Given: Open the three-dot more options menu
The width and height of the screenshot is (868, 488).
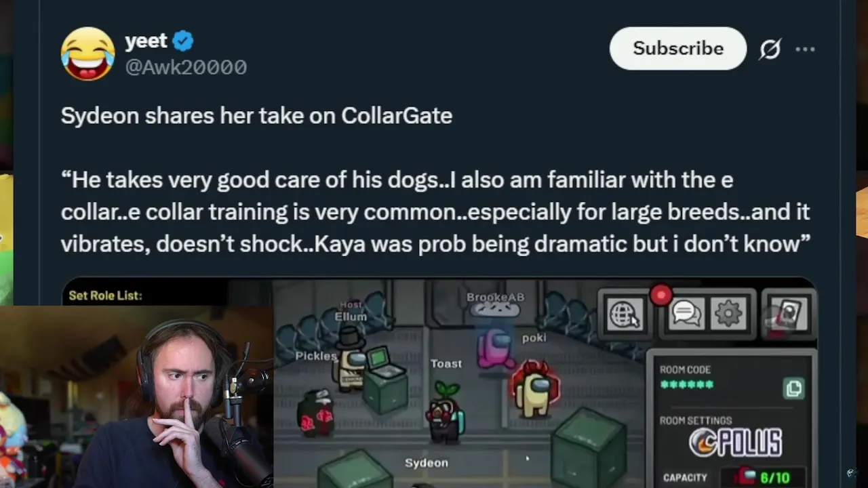Looking at the screenshot, I should [805, 49].
